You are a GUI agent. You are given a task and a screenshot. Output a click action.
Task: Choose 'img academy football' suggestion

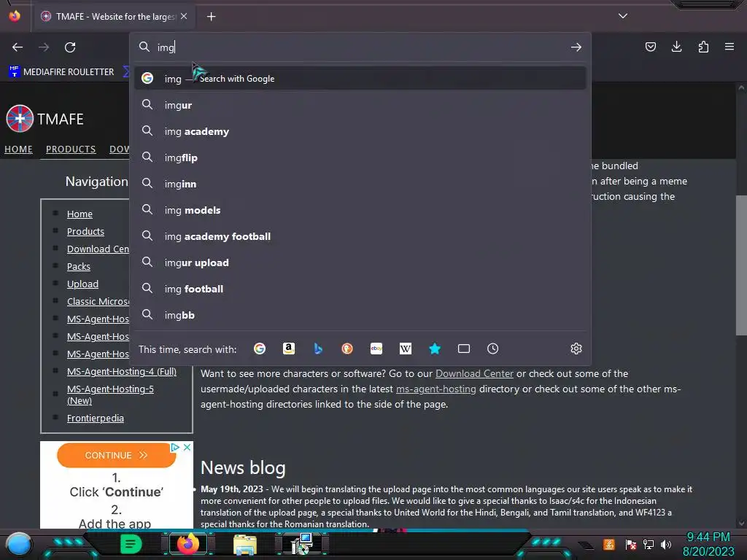(360, 236)
